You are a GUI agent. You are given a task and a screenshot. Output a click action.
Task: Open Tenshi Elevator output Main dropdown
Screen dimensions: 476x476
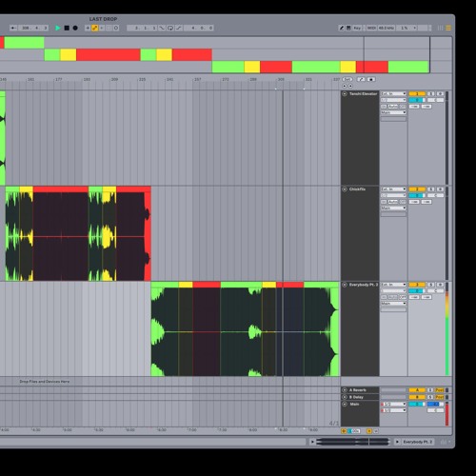(393, 112)
